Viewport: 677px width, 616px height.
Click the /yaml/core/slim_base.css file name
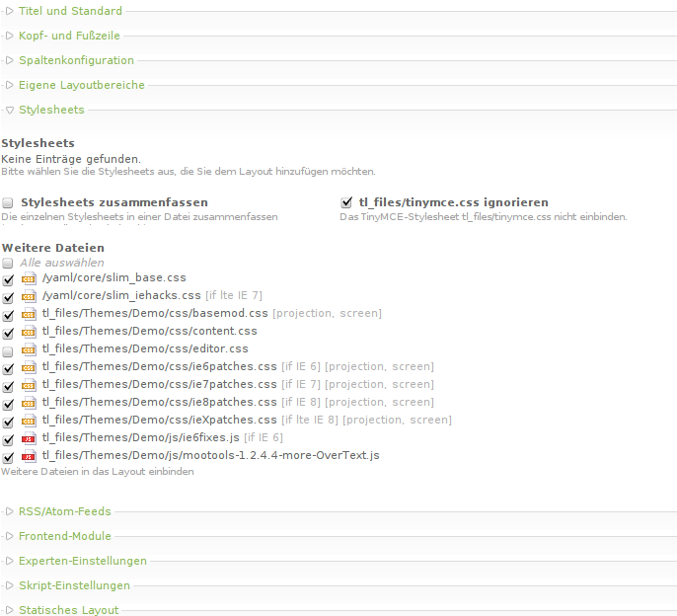point(114,277)
